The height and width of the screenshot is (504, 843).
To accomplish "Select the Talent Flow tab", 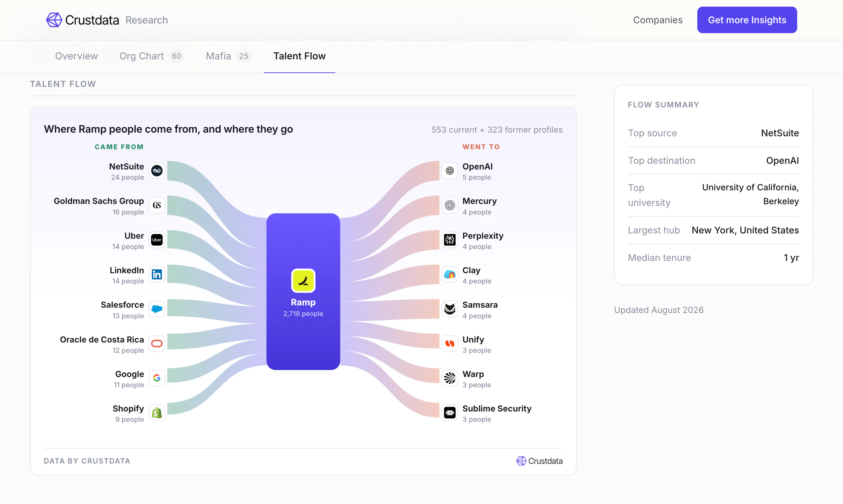I will [299, 56].
